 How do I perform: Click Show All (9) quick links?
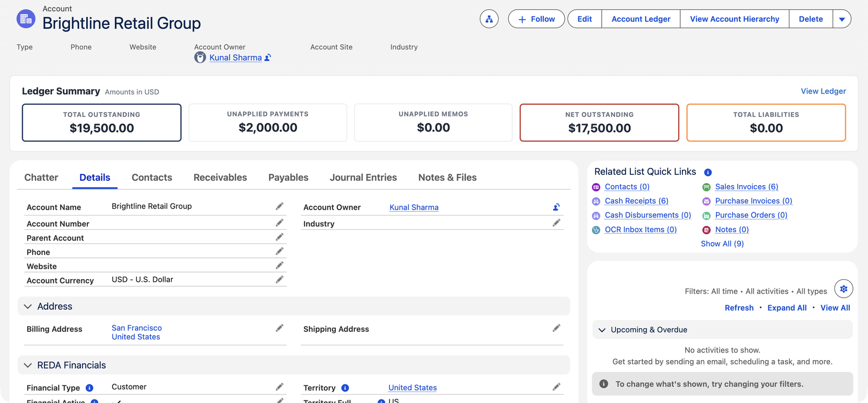pos(723,244)
